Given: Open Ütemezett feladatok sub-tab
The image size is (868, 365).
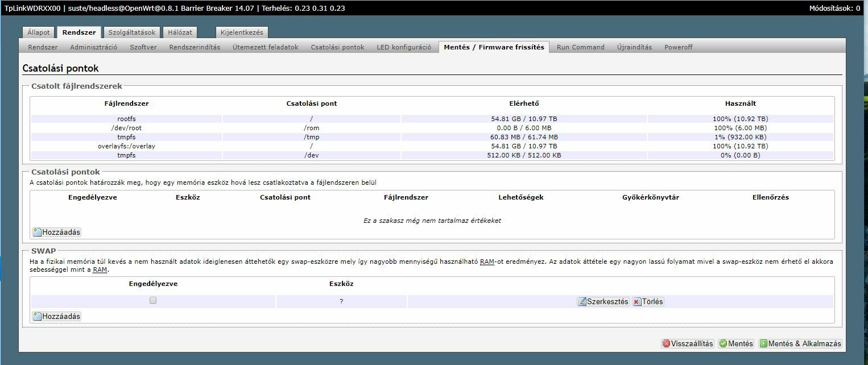Looking at the screenshot, I should coord(266,47).
